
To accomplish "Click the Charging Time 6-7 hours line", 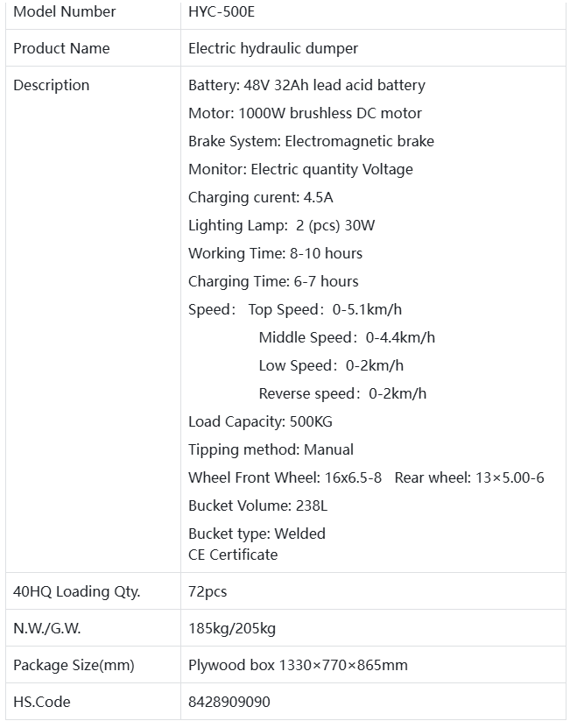I will tap(273, 281).
